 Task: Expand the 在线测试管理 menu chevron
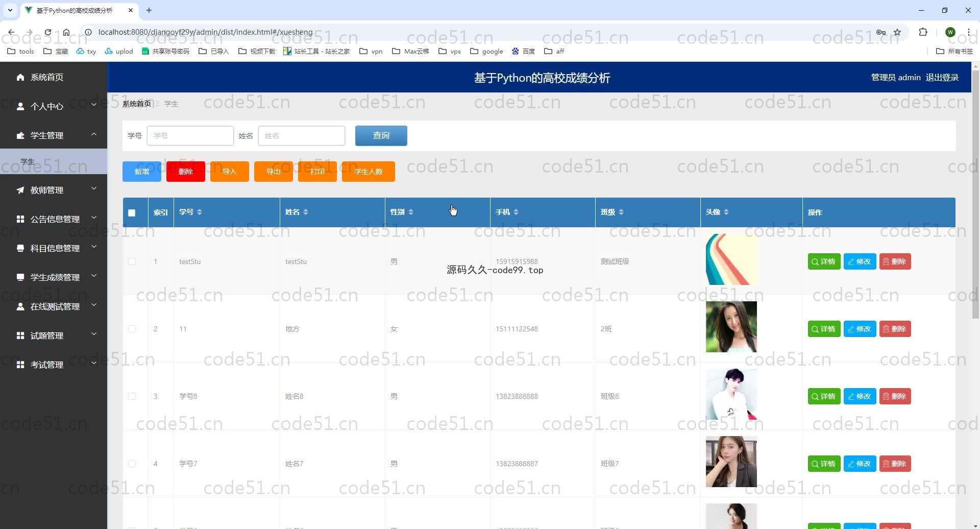[x=94, y=305]
